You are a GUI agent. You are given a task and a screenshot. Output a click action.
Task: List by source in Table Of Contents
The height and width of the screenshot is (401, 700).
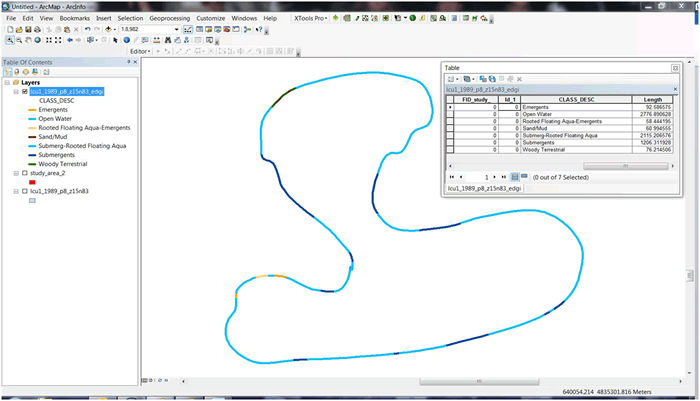click(x=17, y=72)
